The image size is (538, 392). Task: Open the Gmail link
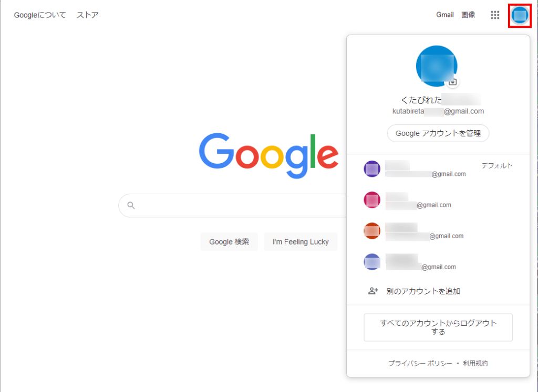click(444, 15)
